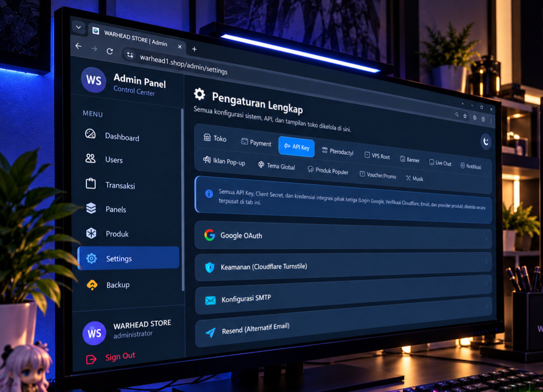Expand the Konfigurasi SMTP section
This screenshot has width=543, height=392.
pos(343,296)
